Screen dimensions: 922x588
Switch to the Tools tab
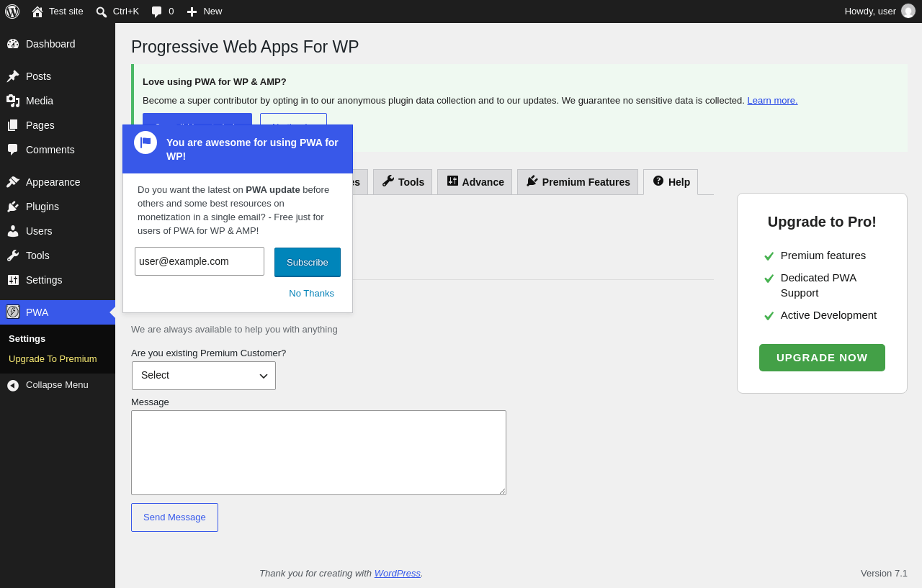tap(403, 182)
